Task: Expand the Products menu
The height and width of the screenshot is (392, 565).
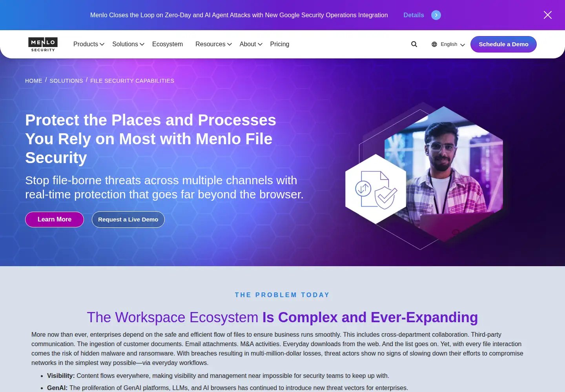Action: point(89,44)
